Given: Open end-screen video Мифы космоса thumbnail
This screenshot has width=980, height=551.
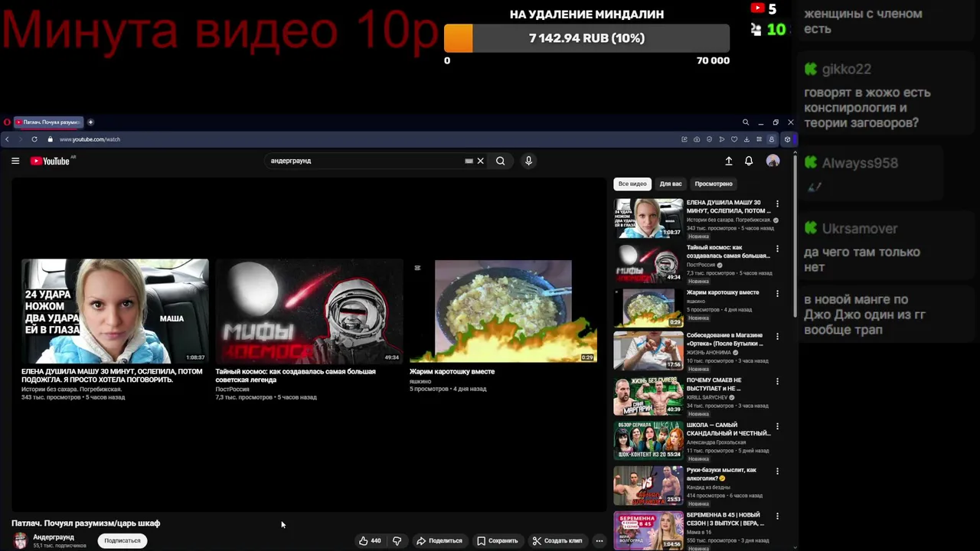Looking at the screenshot, I should [309, 311].
